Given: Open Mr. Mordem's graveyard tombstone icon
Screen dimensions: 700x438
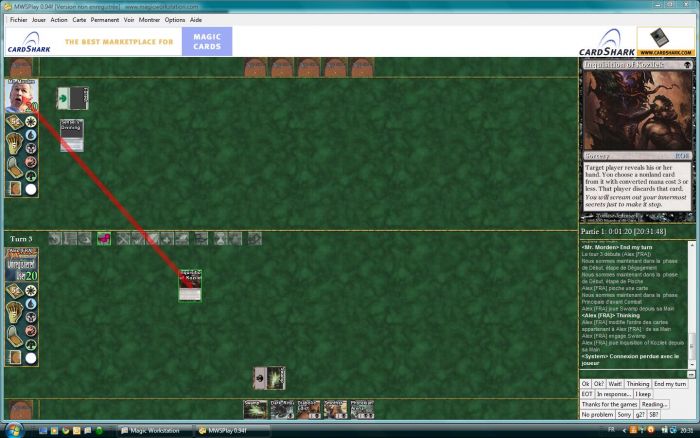Looking at the screenshot, I should click(x=14, y=168).
